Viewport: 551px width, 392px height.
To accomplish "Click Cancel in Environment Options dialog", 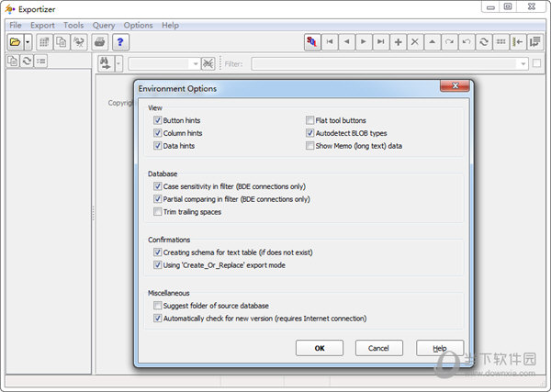I will tap(378, 348).
